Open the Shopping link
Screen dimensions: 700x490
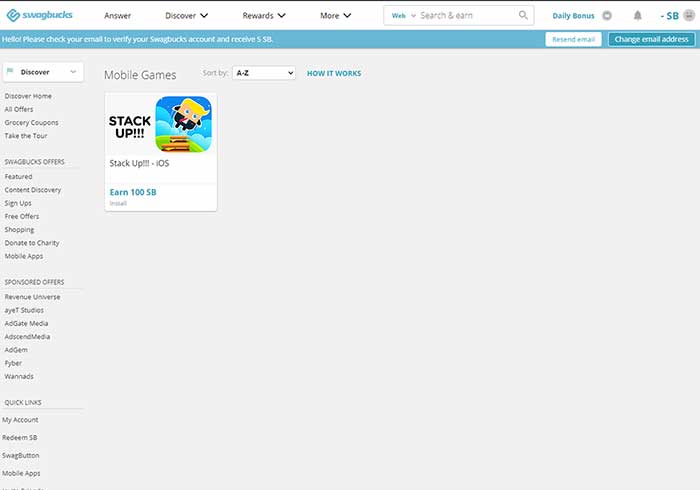click(19, 230)
